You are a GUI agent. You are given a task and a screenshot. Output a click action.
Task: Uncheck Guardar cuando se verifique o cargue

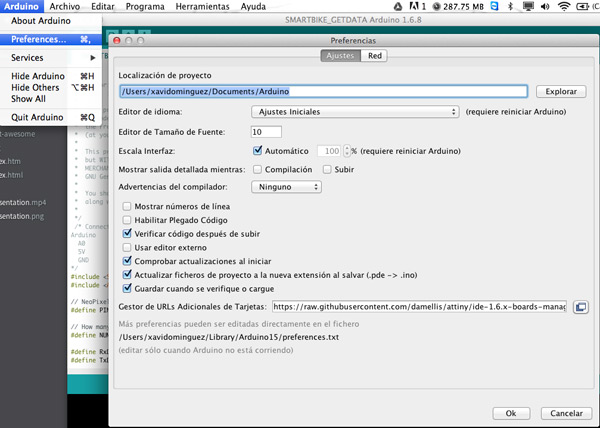tap(127, 288)
